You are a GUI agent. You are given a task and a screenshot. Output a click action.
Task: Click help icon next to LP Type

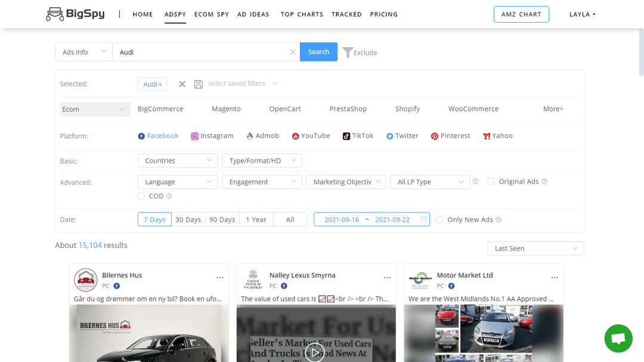tap(476, 182)
